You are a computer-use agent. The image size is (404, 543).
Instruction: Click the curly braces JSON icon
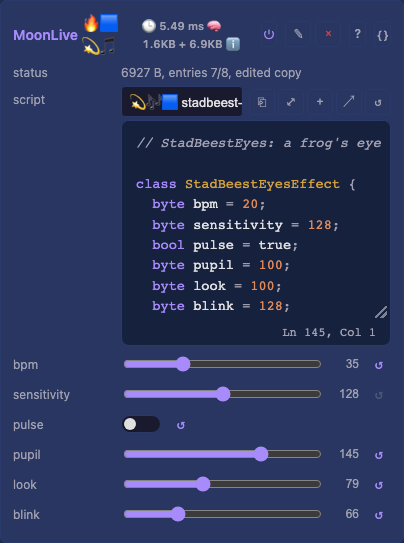tap(383, 34)
